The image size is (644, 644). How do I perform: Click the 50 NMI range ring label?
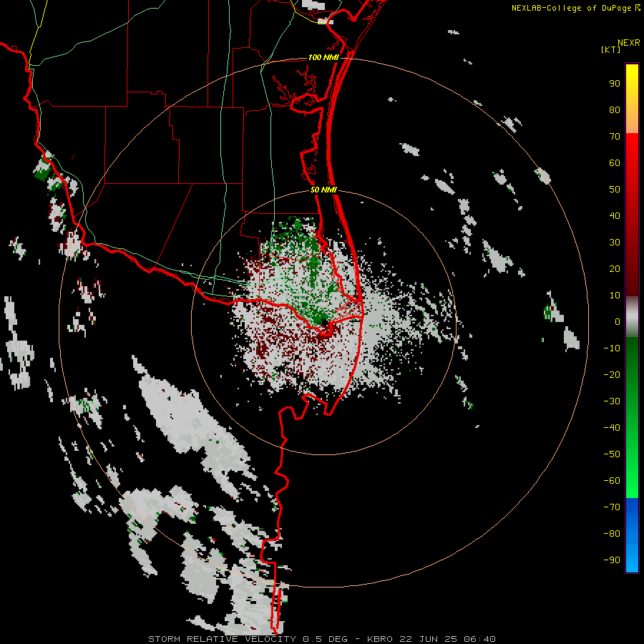pyautogui.click(x=323, y=190)
